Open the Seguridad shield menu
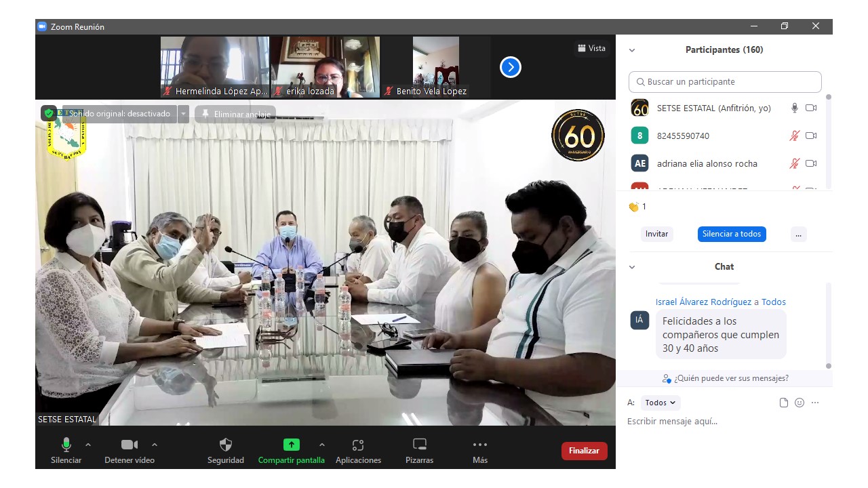Screen dimensions: 868x488 [x=226, y=451]
